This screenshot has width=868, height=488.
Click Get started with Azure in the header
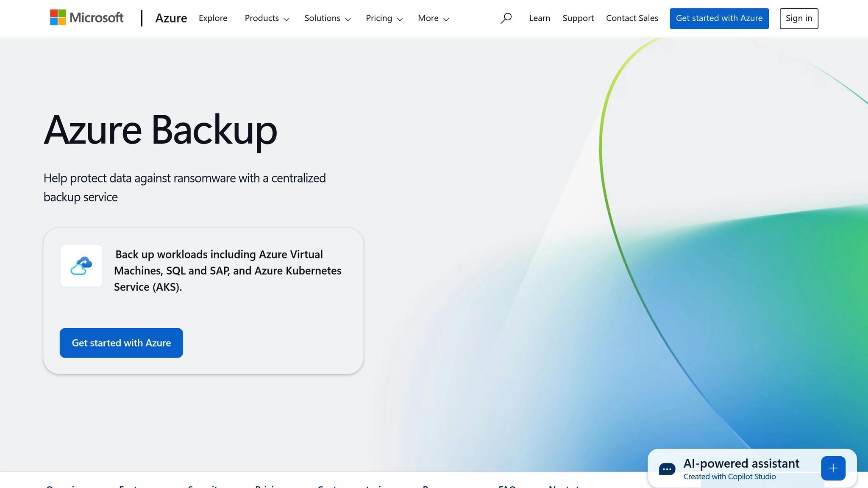(719, 18)
